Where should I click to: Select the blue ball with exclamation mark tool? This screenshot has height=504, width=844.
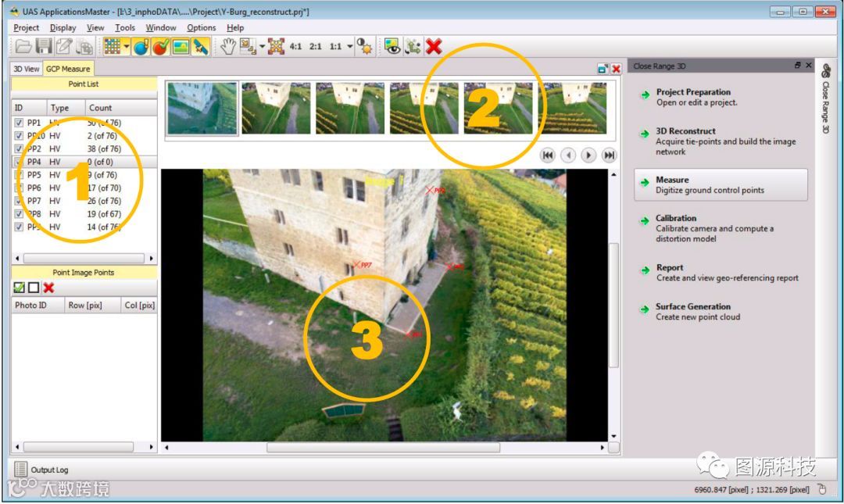pos(141,47)
